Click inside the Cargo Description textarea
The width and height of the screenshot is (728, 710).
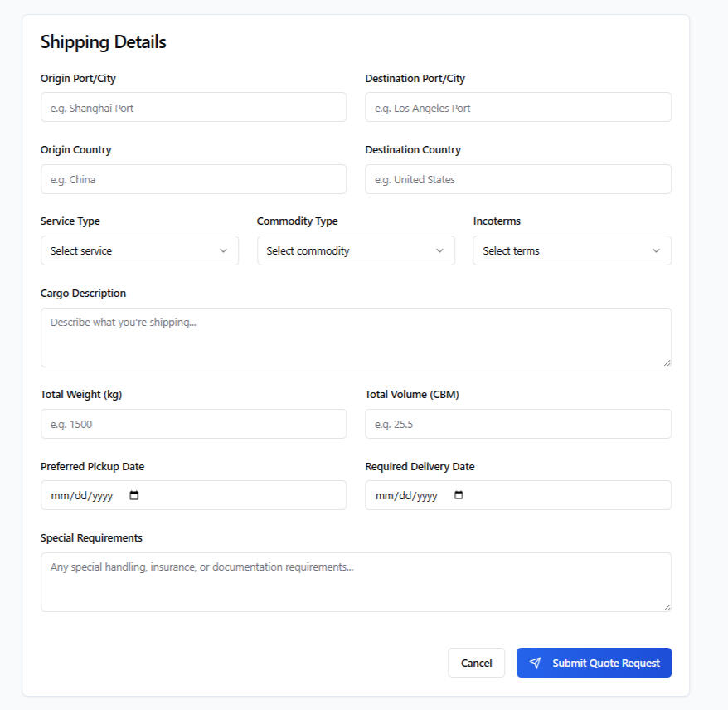[355, 338]
